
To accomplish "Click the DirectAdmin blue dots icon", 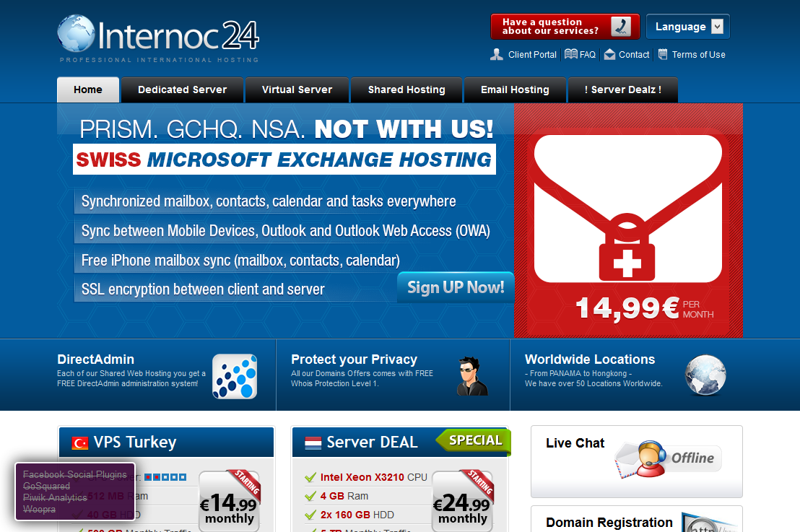I will tap(235, 376).
